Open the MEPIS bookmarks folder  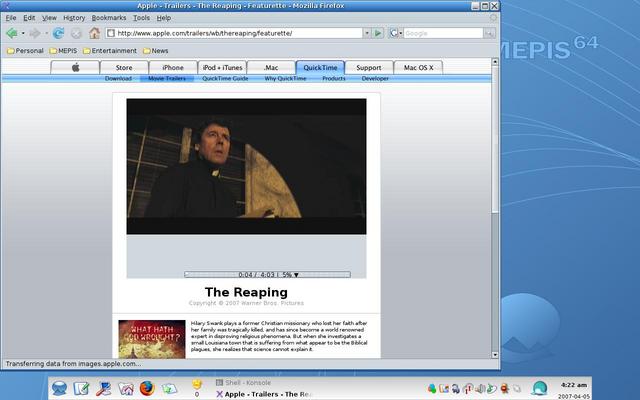[63, 51]
